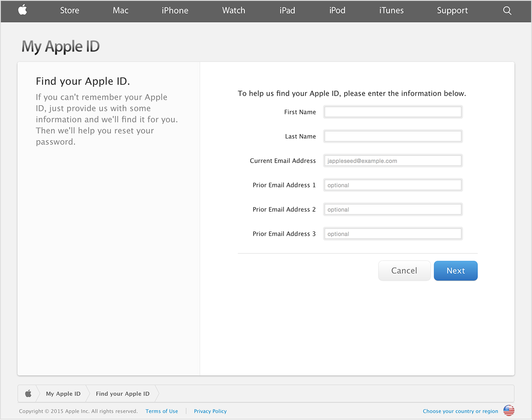Click the Current Email Address field
Screen dimensions: 532x420
pyautogui.click(x=393, y=161)
